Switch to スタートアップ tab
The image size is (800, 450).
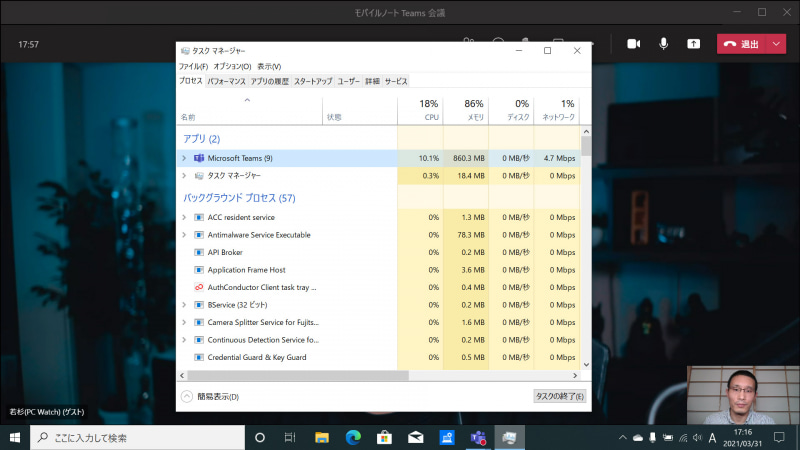(313, 81)
